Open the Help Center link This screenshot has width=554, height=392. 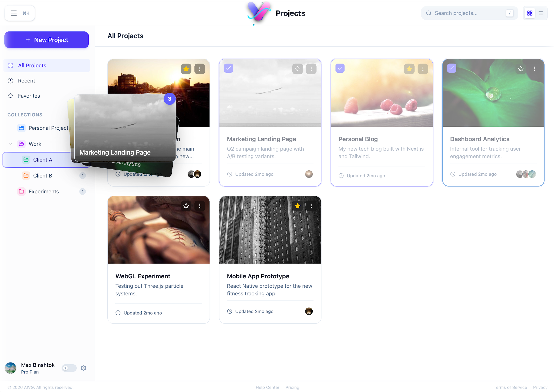point(267,387)
